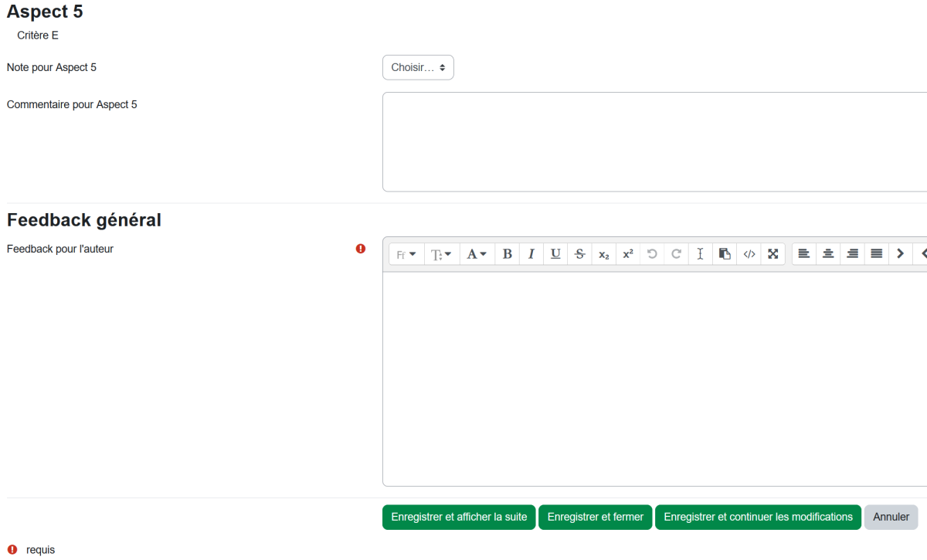The height and width of the screenshot is (560, 927).
Task: Click 'Enregistrer et afficher la suite' button
Action: coord(459,518)
